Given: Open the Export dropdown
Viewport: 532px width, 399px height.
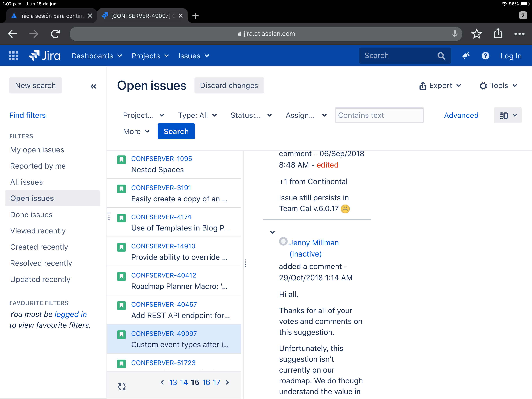Looking at the screenshot, I should click(440, 86).
